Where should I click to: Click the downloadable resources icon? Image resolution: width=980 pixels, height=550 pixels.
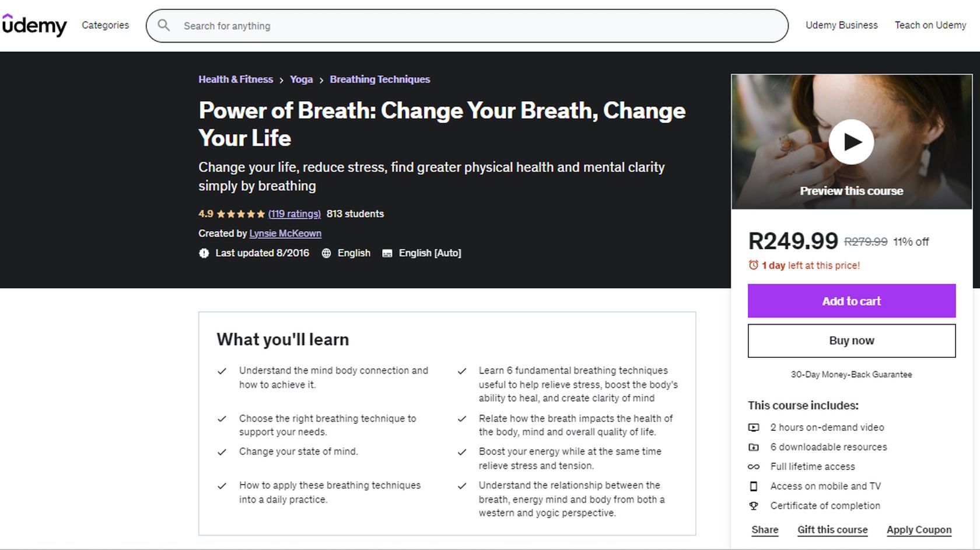[754, 447]
